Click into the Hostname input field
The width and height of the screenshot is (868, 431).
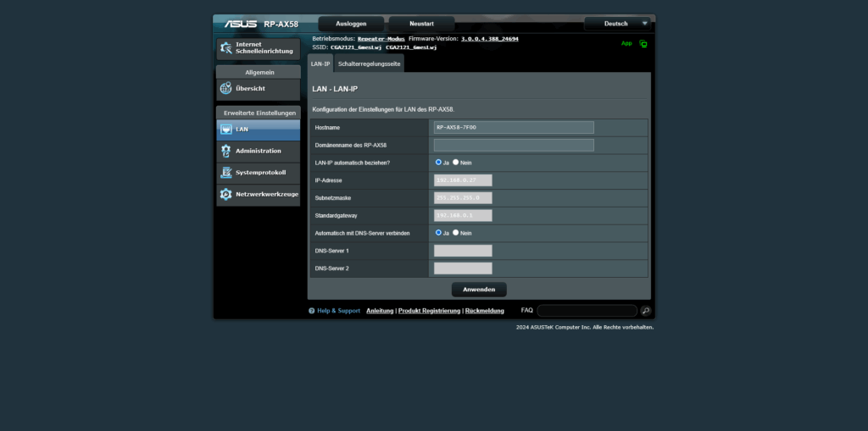(513, 127)
